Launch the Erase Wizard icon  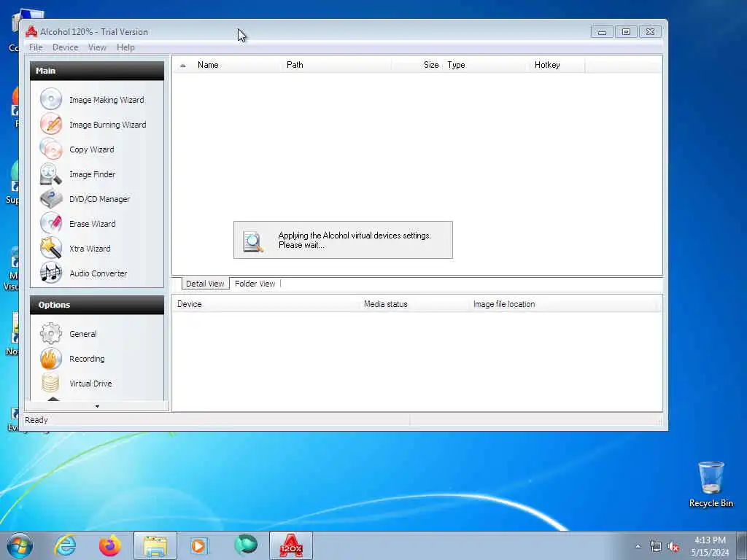51,223
